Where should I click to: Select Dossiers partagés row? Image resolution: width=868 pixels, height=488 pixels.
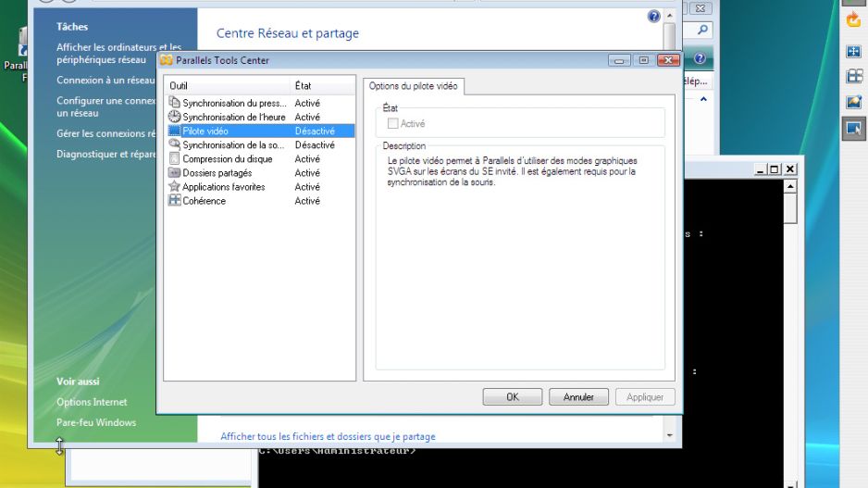260,173
